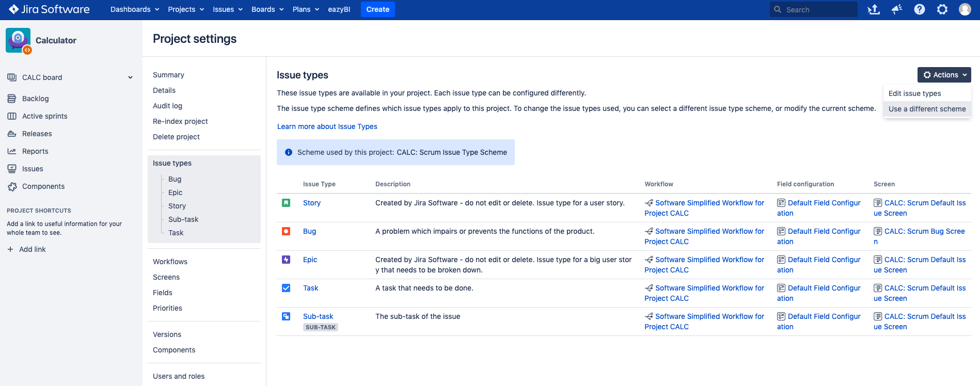980x386 pixels.
Task: Open workflow link in the Bug row
Action: [704, 236]
